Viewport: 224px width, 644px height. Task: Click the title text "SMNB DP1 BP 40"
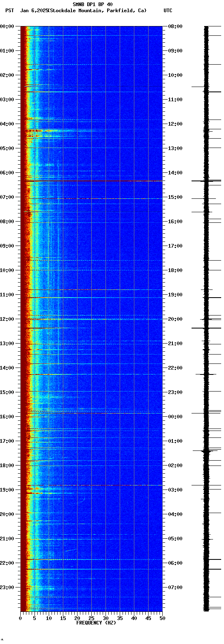(93, 4)
